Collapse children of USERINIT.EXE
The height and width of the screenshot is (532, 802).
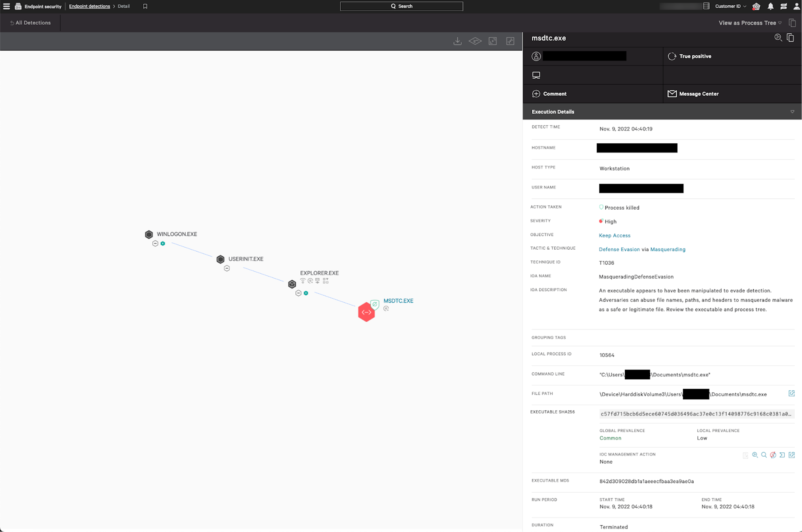tap(227, 268)
